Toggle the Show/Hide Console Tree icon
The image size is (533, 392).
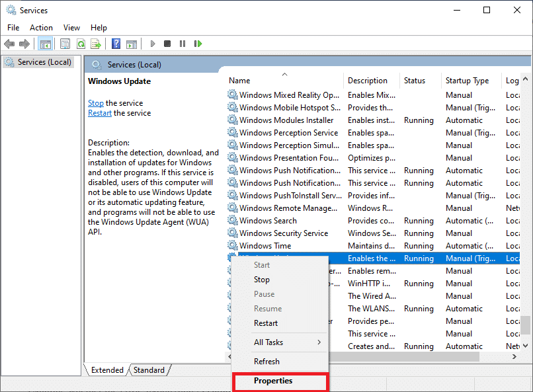point(45,44)
